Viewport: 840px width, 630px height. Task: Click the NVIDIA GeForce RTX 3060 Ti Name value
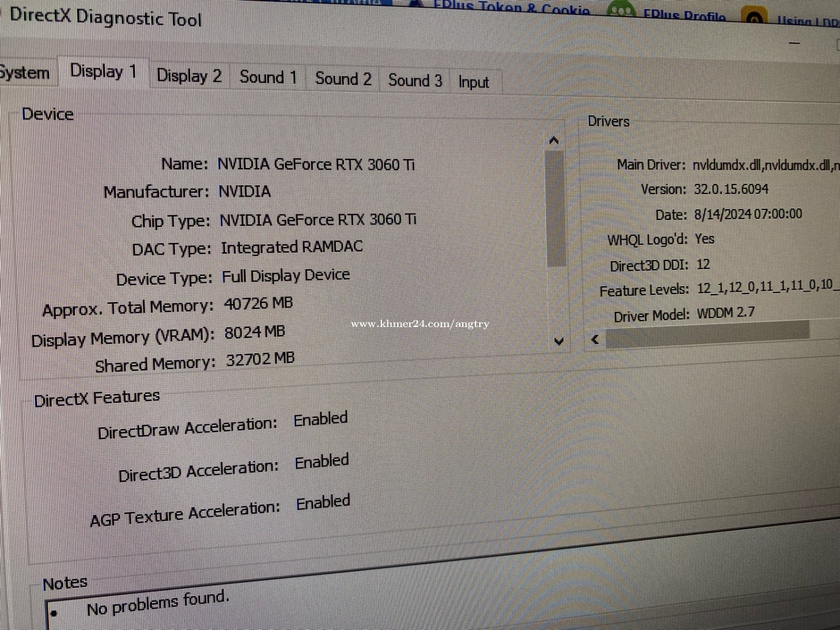tap(316, 165)
